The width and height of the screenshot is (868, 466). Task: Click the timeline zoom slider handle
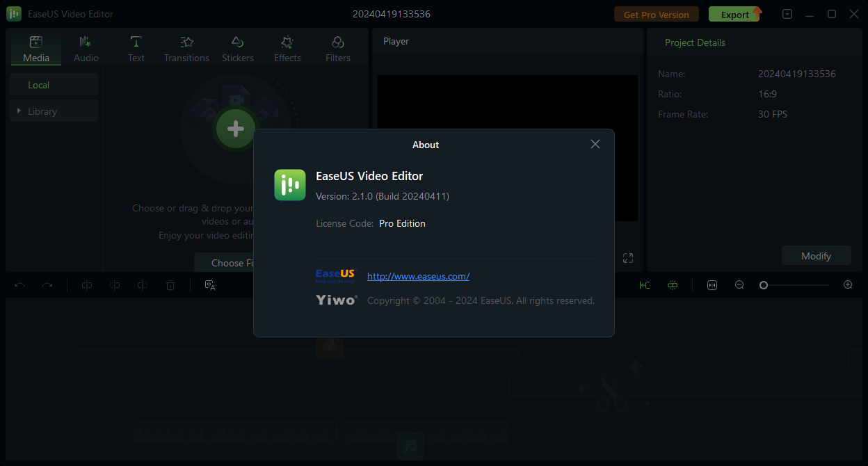click(764, 285)
